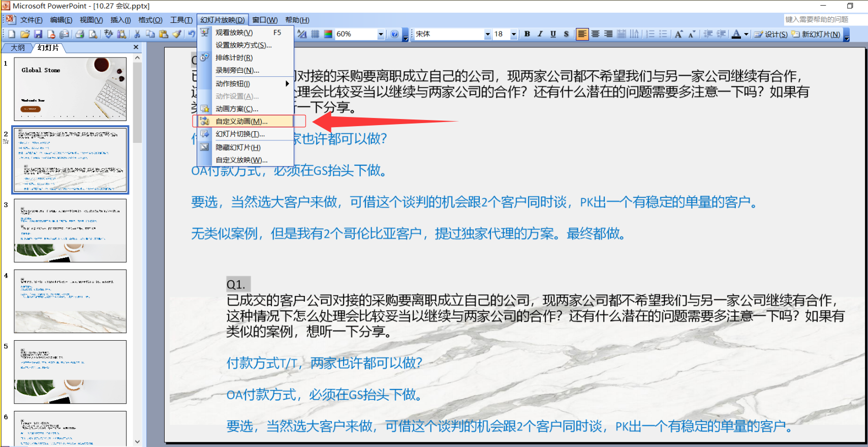Click the Numbered list icon
The width and height of the screenshot is (868, 447).
coord(650,34)
